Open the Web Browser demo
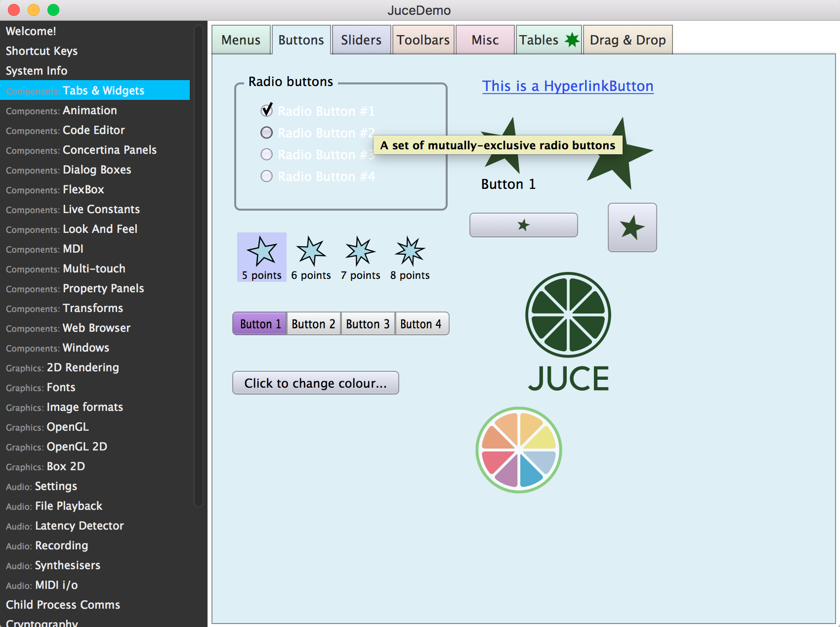 (x=95, y=328)
